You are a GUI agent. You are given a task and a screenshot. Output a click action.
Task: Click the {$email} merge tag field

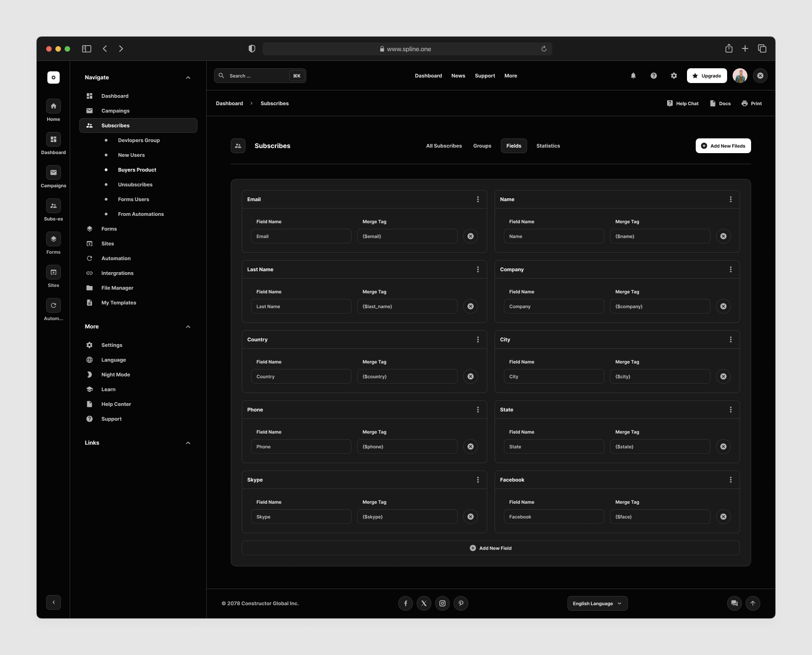407,236
